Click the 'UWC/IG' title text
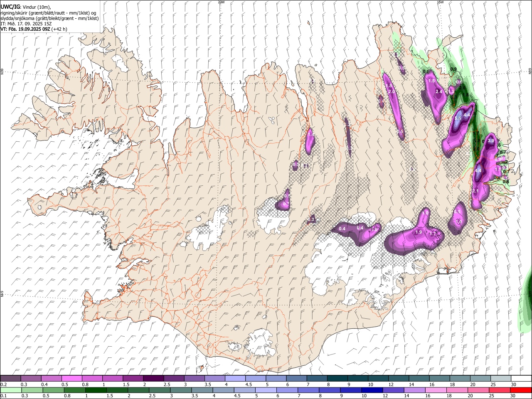Screen dimensions: 532x399 [x=10, y=7]
